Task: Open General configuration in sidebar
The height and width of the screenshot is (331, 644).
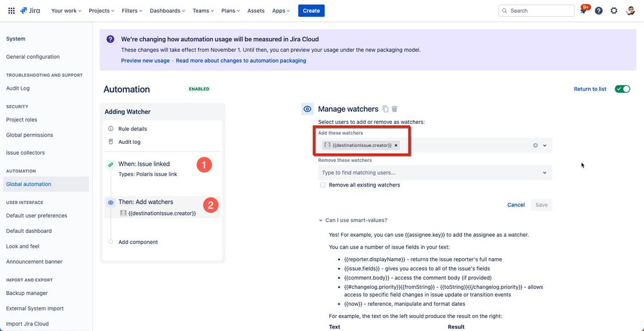Action: click(33, 57)
